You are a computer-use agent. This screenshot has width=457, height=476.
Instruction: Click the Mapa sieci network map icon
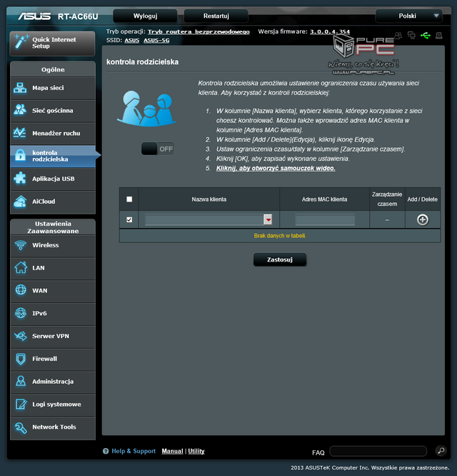[20, 88]
